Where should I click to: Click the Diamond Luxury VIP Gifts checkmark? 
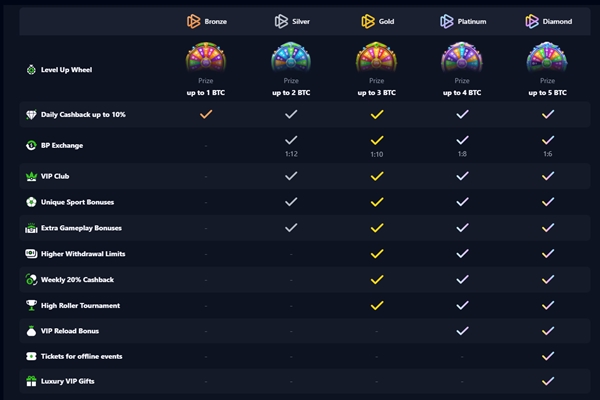click(x=548, y=381)
